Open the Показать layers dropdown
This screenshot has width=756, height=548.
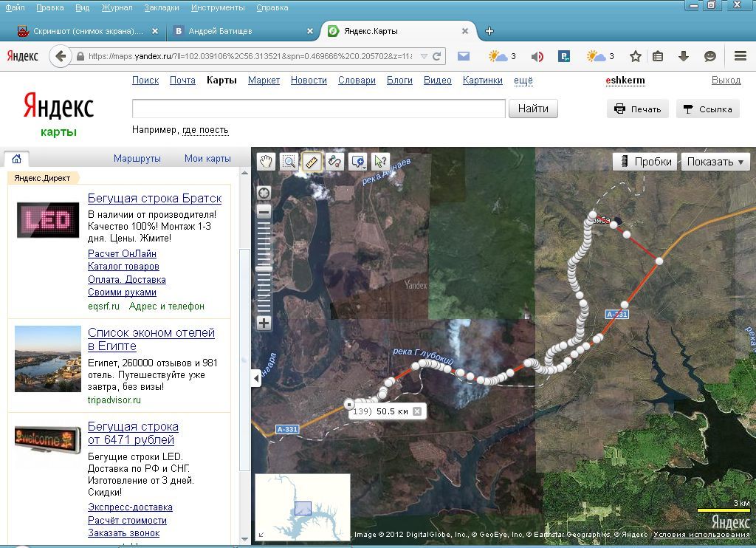(x=715, y=162)
